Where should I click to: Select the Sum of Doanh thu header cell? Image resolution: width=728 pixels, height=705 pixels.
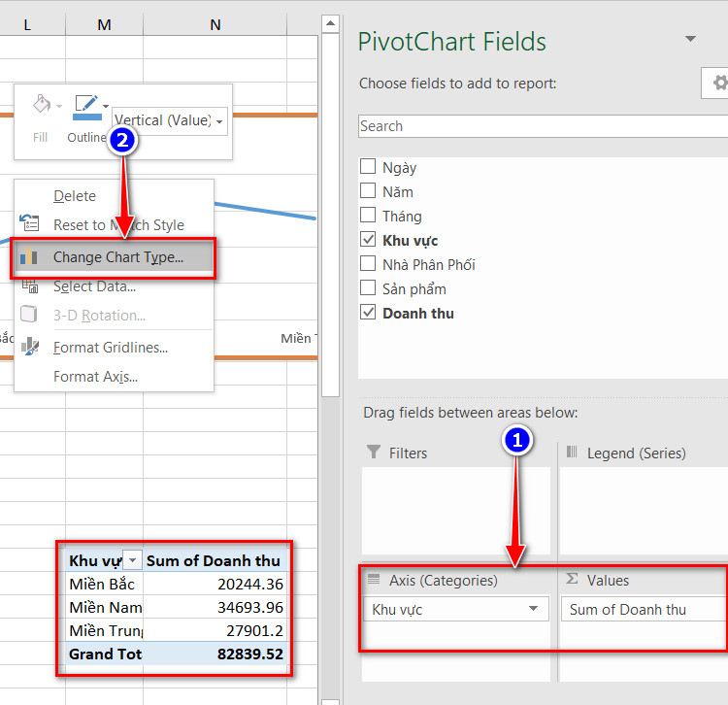point(215,560)
